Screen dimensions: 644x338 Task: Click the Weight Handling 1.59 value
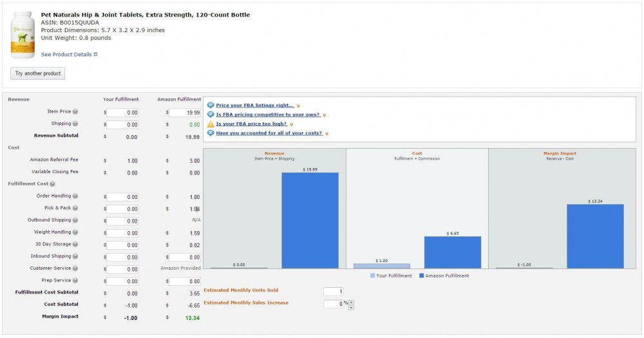pos(194,233)
